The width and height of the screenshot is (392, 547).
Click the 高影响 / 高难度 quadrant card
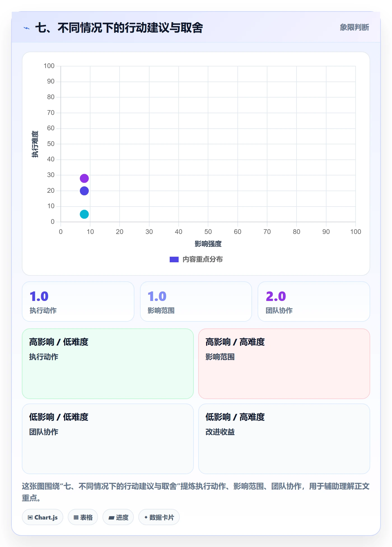(x=284, y=364)
